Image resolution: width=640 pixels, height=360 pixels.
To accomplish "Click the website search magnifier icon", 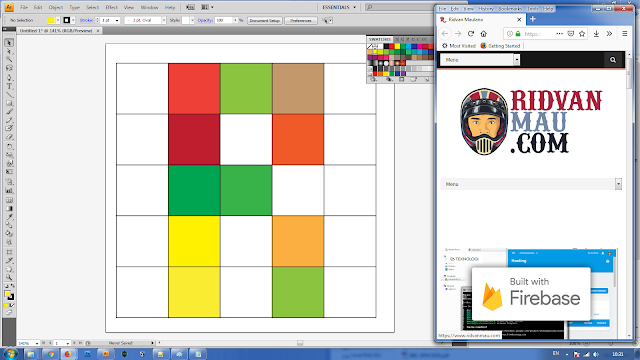I will tap(613, 60).
